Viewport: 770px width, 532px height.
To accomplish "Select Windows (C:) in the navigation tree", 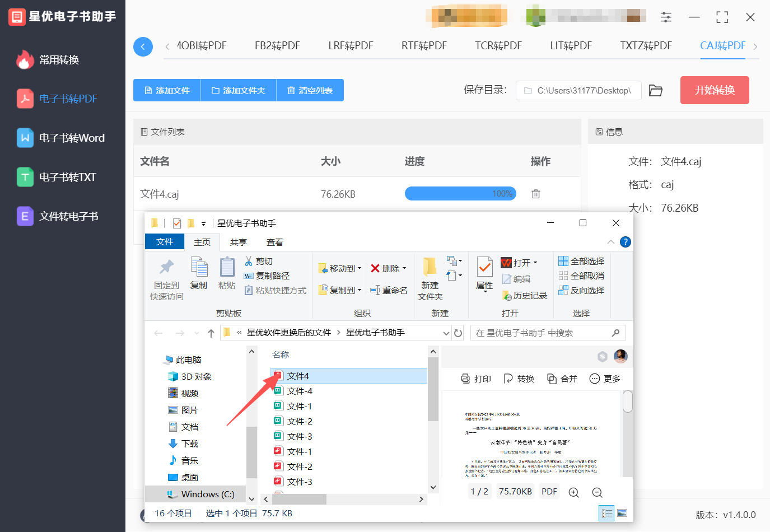I will (195, 494).
